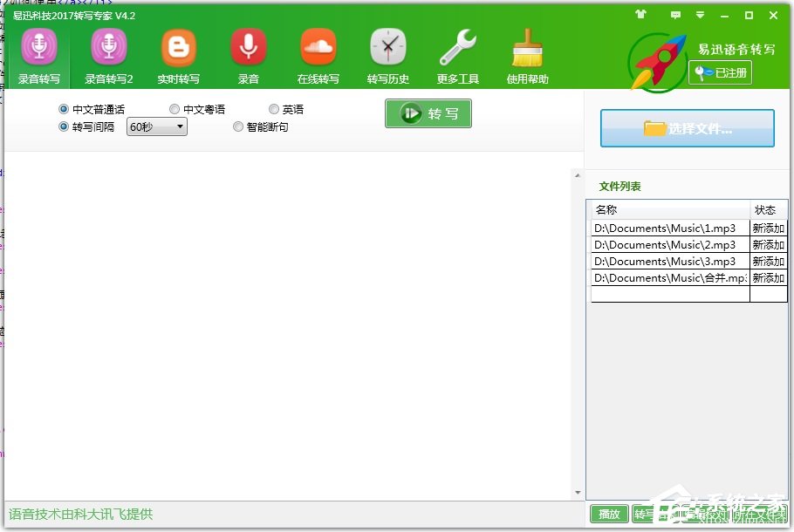
Task: Select 合并.mp3 in the file list
Action: pos(669,277)
